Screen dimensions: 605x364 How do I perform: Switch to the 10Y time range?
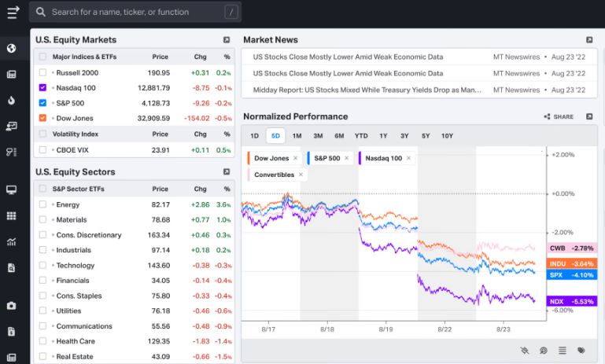[447, 136]
